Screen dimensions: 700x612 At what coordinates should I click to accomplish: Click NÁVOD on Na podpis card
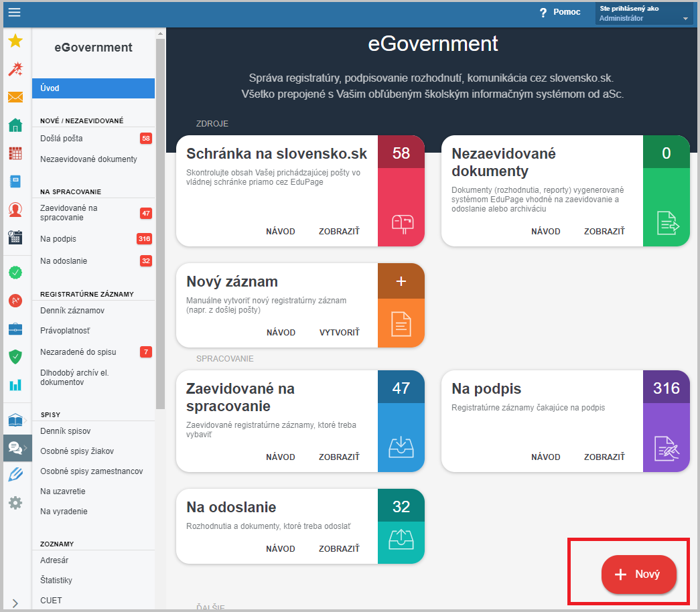click(545, 457)
